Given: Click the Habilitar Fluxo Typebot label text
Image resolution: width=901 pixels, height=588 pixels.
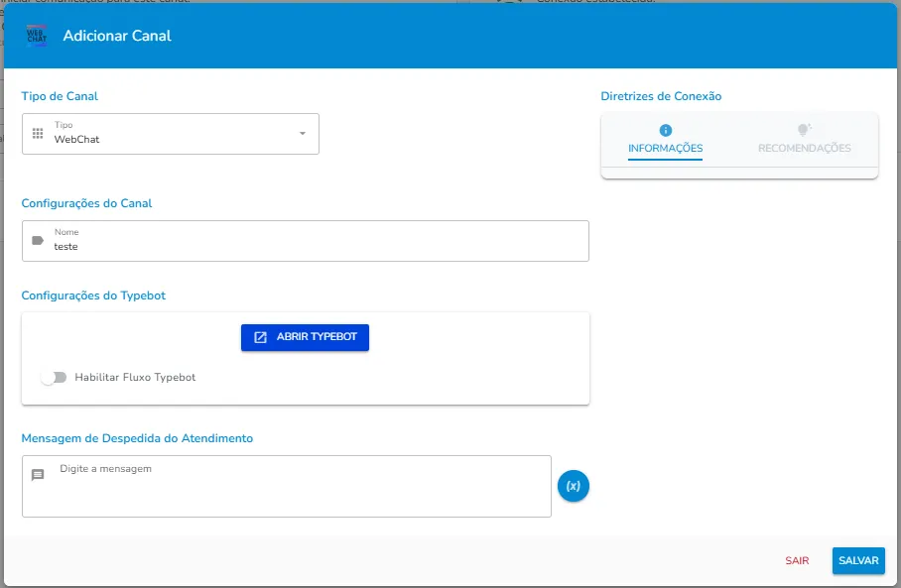Looking at the screenshot, I should [x=135, y=377].
